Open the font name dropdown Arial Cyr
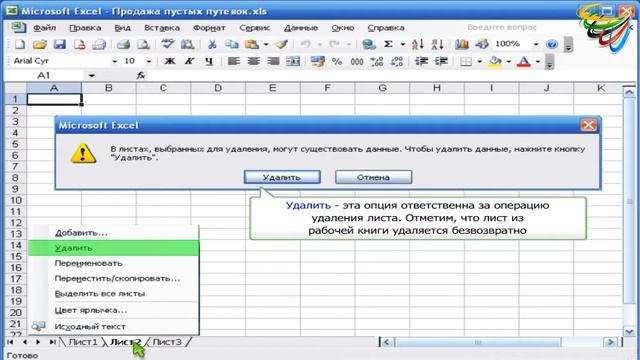640x360 pixels. point(115,62)
